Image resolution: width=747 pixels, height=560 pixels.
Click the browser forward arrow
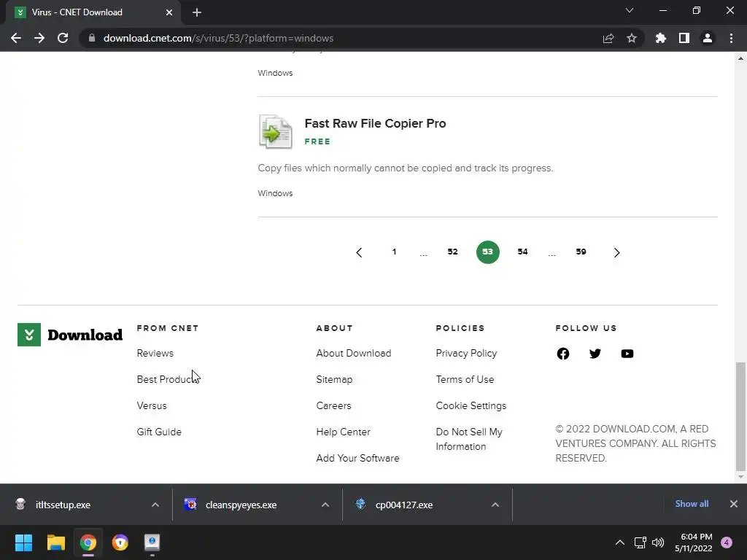tap(39, 38)
